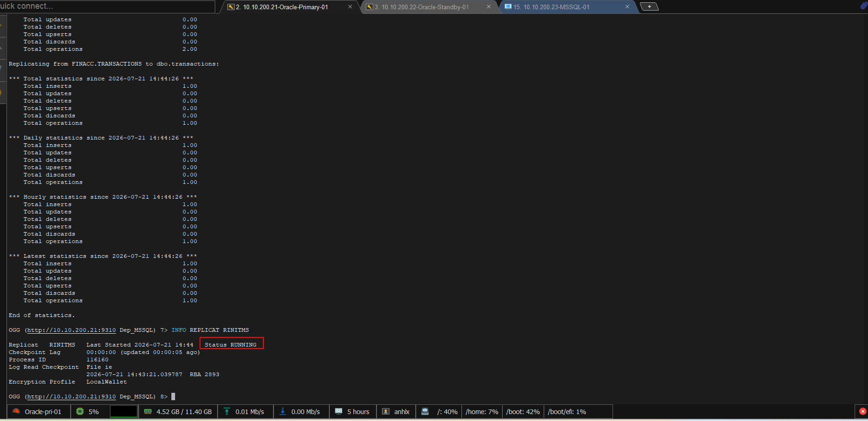Image resolution: width=868 pixels, height=421 pixels.
Task: Switch to the 10.10.200.22-Oracle-Standby-01 tab
Action: click(421, 7)
